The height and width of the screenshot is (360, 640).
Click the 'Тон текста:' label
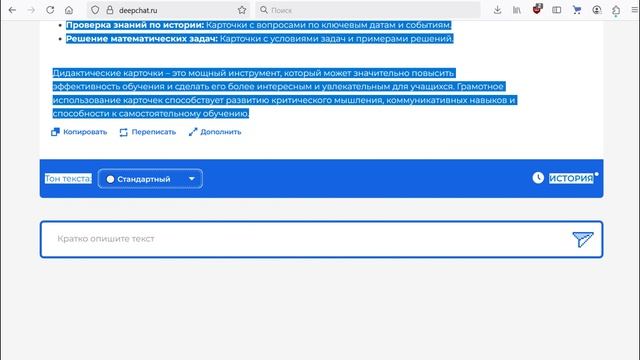pos(68,179)
